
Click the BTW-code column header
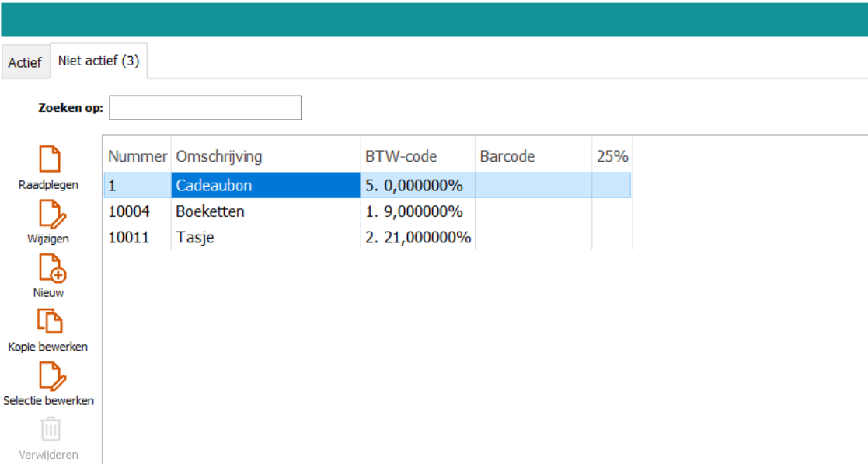pos(401,156)
